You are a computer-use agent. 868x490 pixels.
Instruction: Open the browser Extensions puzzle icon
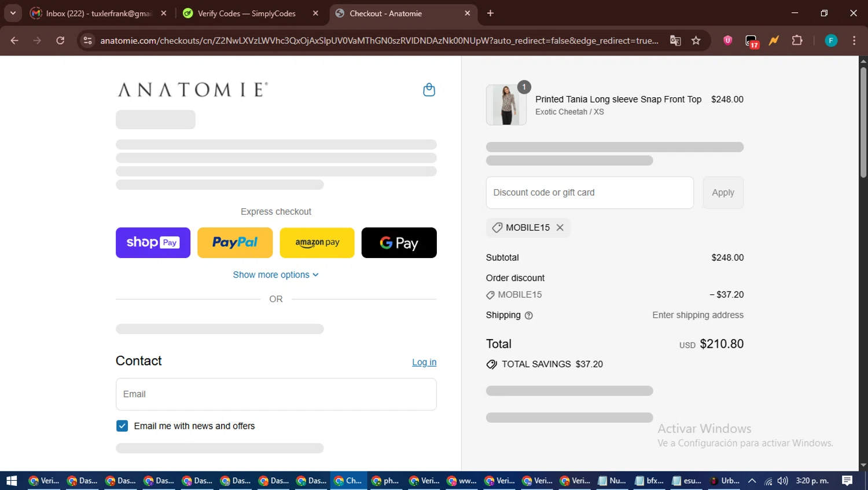coord(797,40)
